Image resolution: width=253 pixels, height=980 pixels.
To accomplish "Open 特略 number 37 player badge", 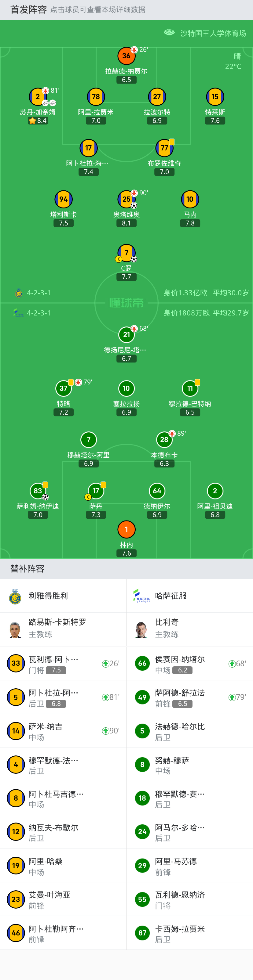I will (64, 388).
